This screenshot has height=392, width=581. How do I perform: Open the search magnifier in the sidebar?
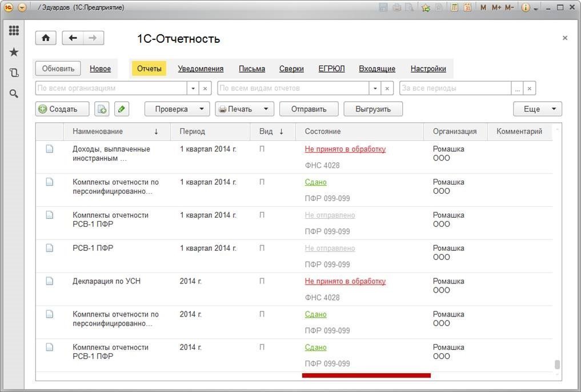(14, 94)
